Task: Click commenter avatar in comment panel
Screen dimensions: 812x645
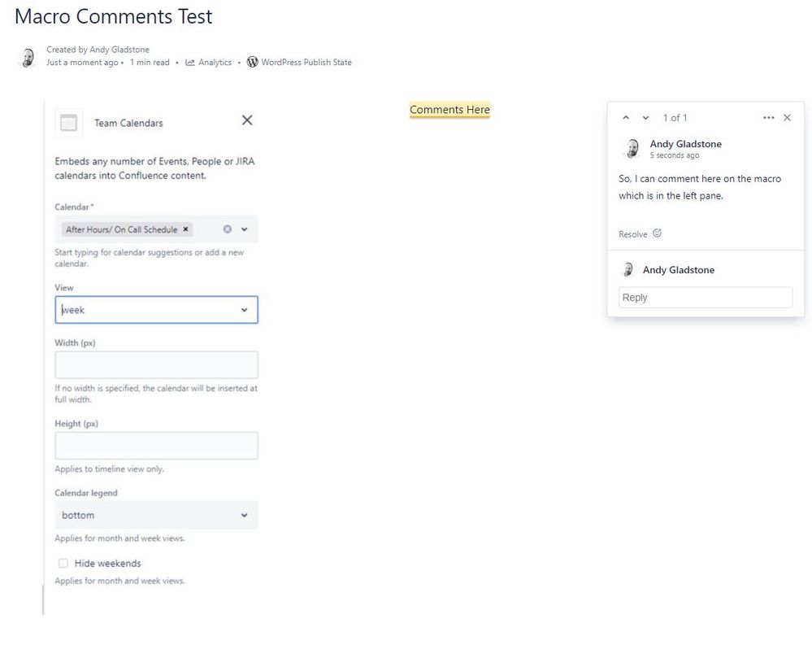Action: [632, 149]
